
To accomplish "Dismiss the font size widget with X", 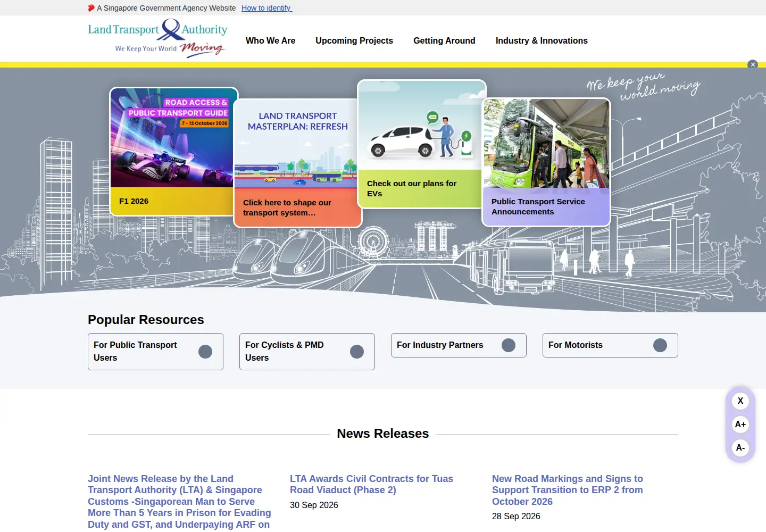I will click(x=740, y=401).
